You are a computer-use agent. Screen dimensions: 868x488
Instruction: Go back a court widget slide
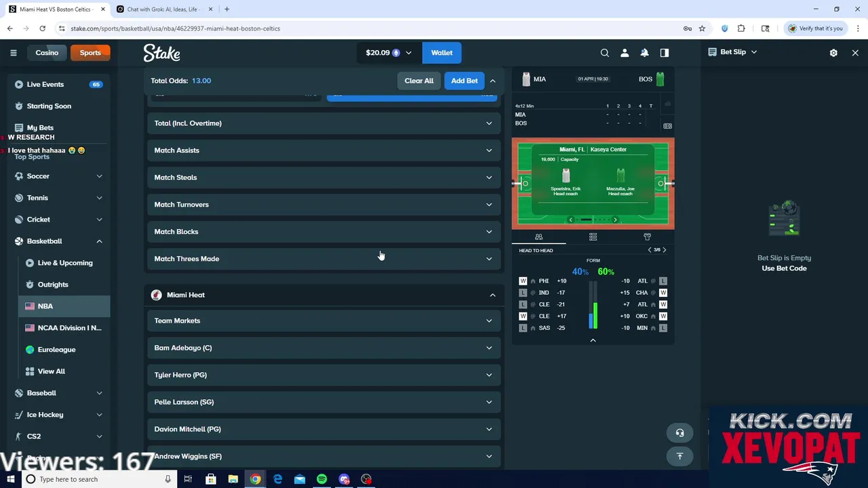point(570,220)
